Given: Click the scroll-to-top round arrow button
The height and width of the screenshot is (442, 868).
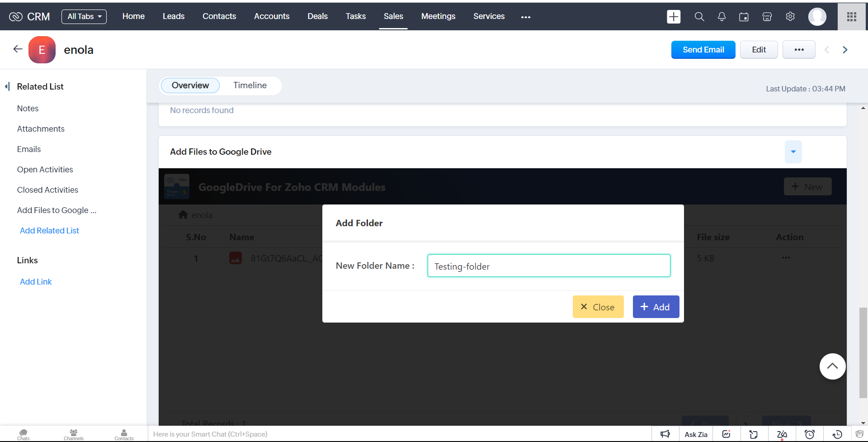Looking at the screenshot, I should tap(832, 366).
